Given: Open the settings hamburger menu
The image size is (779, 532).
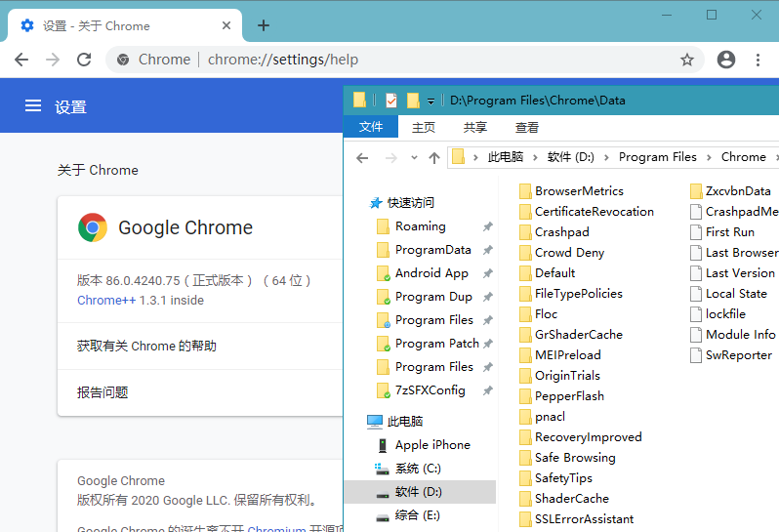Looking at the screenshot, I should 33,105.
